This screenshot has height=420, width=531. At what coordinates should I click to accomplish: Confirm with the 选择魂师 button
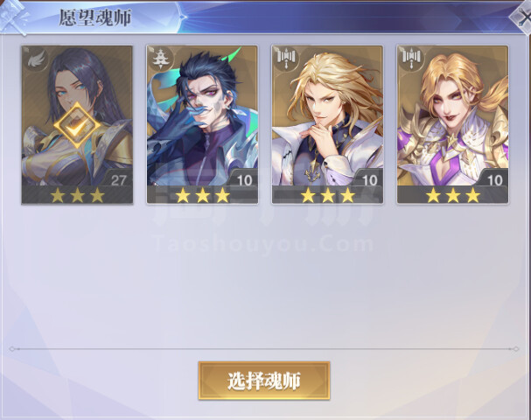[x=264, y=381]
